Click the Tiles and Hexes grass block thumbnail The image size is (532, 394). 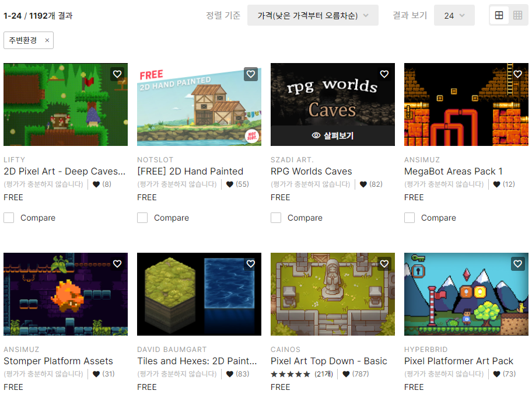[199, 294]
